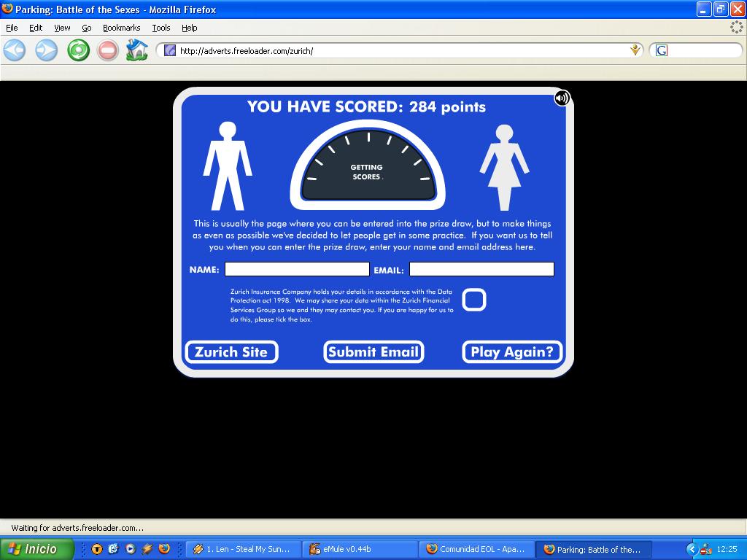Open the View menu
Viewport: 747px width, 560px height.
coord(62,28)
